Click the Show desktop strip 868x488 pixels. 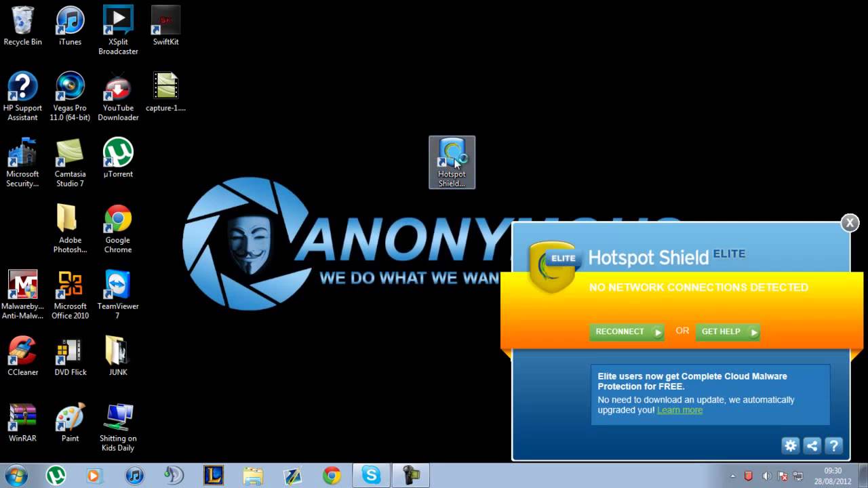[x=863, y=476]
